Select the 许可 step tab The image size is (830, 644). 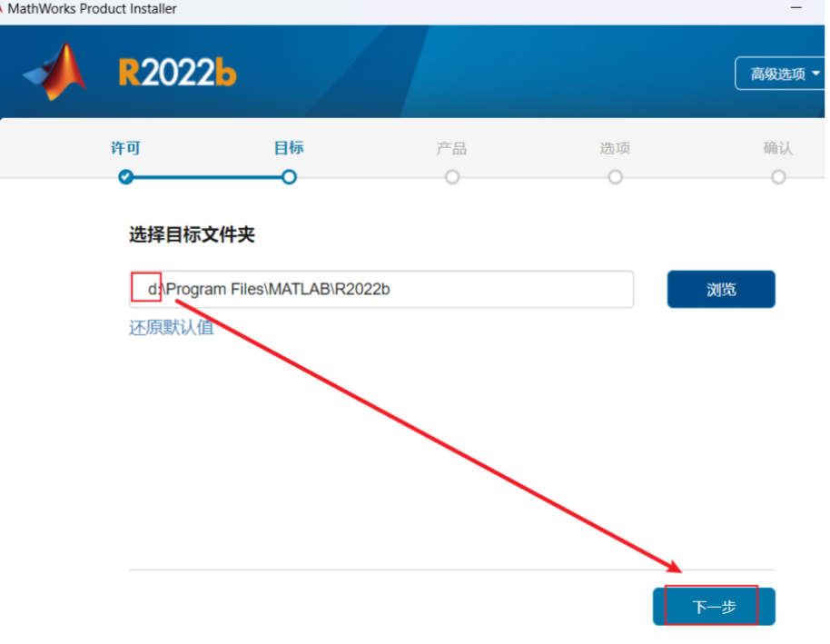click(x=125, y=147)
